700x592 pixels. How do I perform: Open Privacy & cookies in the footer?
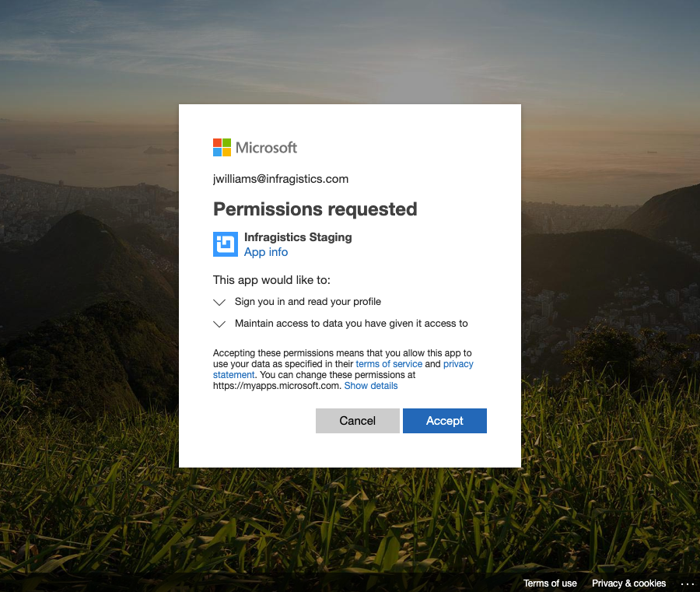coord(628,583)
